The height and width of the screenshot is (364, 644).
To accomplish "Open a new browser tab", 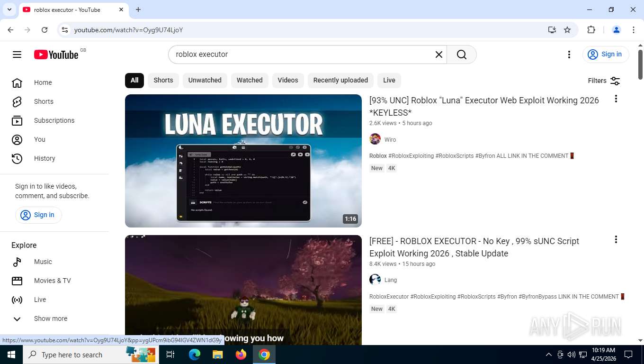I will click(138, 9).
